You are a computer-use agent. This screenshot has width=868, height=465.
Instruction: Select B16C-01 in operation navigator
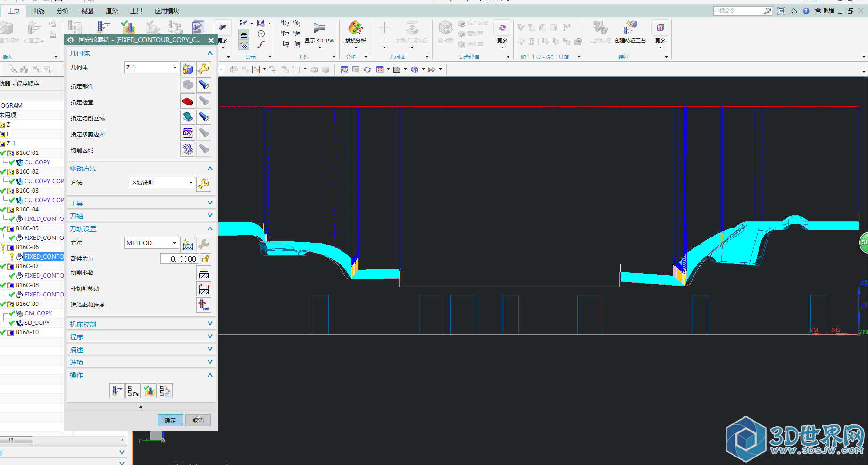pyautogui.click(x=27, y=152)
